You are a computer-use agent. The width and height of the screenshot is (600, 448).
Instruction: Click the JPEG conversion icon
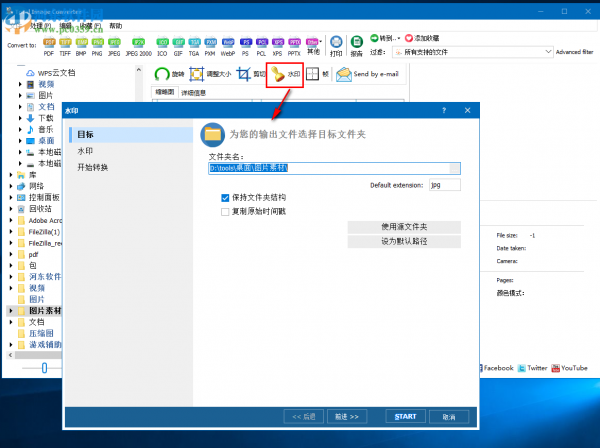point(114,46)
